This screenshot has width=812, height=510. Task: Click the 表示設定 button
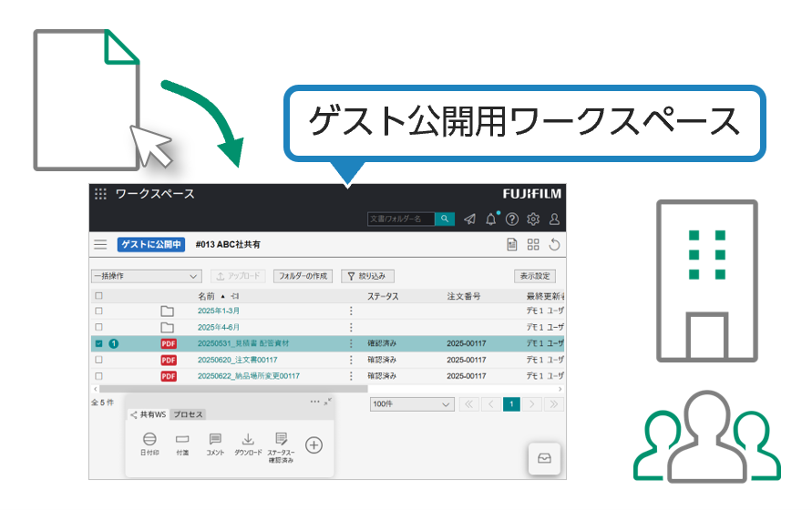click(535, 276)
